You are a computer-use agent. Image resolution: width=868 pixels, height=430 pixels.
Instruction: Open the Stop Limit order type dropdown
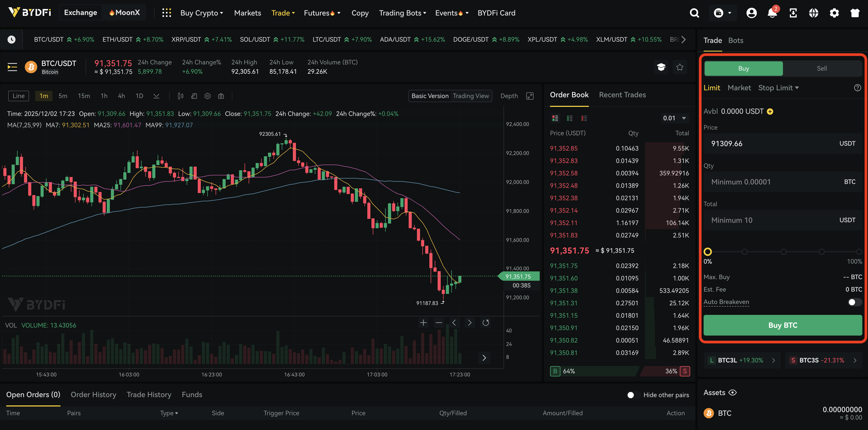click(x=778, y=88)
